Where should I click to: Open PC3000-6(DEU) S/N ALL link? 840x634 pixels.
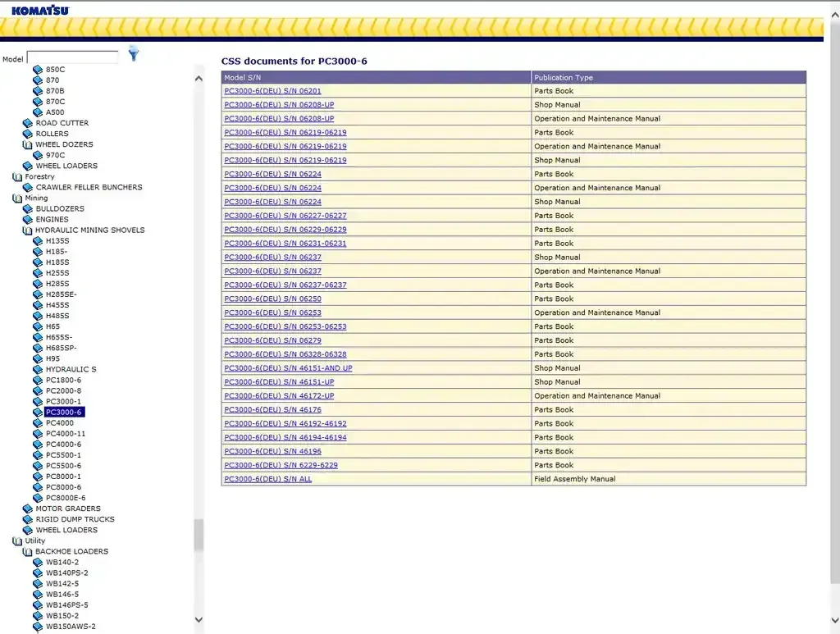click(x=268, y=479)
